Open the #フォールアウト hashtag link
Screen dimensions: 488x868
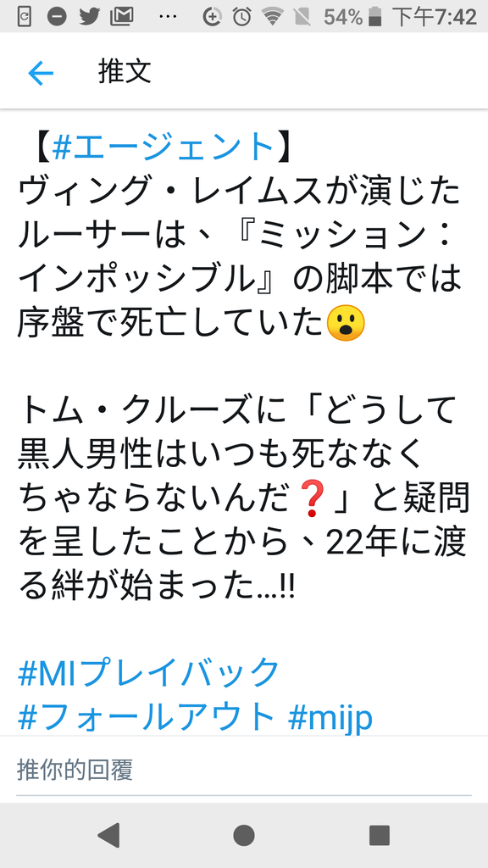click(x=146, y=716)
